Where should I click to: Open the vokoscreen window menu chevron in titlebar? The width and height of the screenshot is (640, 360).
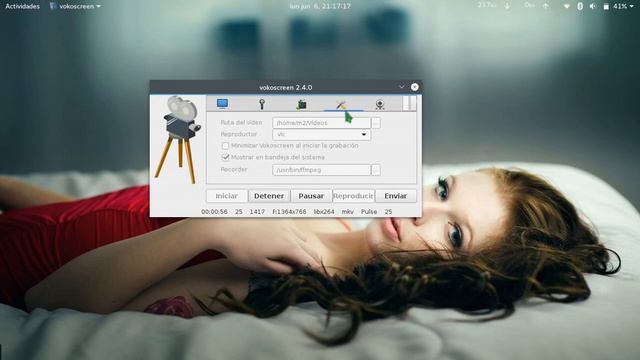coord(401,87)
